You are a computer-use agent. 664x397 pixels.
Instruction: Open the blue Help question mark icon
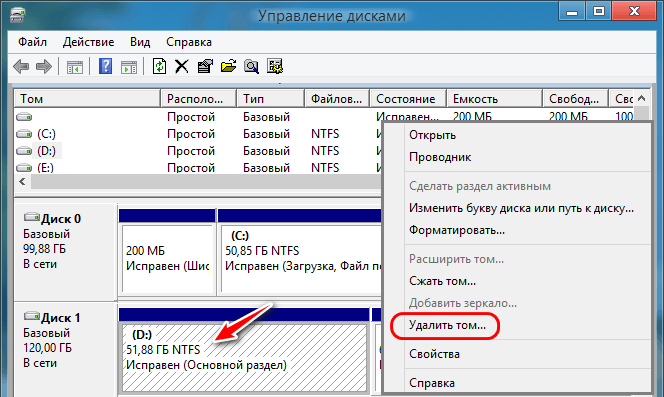(105, 67)
